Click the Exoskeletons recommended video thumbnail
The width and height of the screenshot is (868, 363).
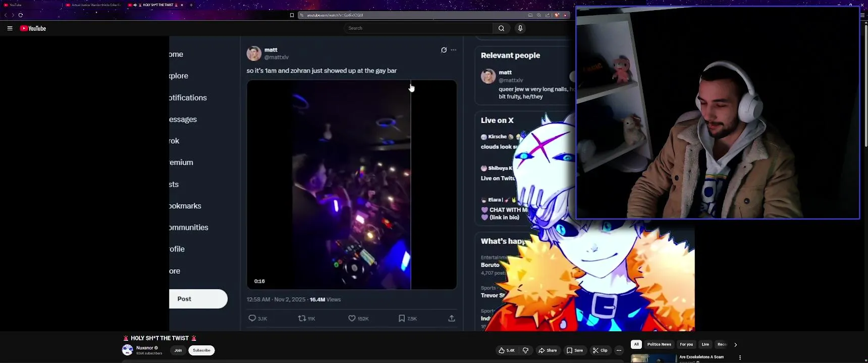pyautogui.click(x=654, y=358)
